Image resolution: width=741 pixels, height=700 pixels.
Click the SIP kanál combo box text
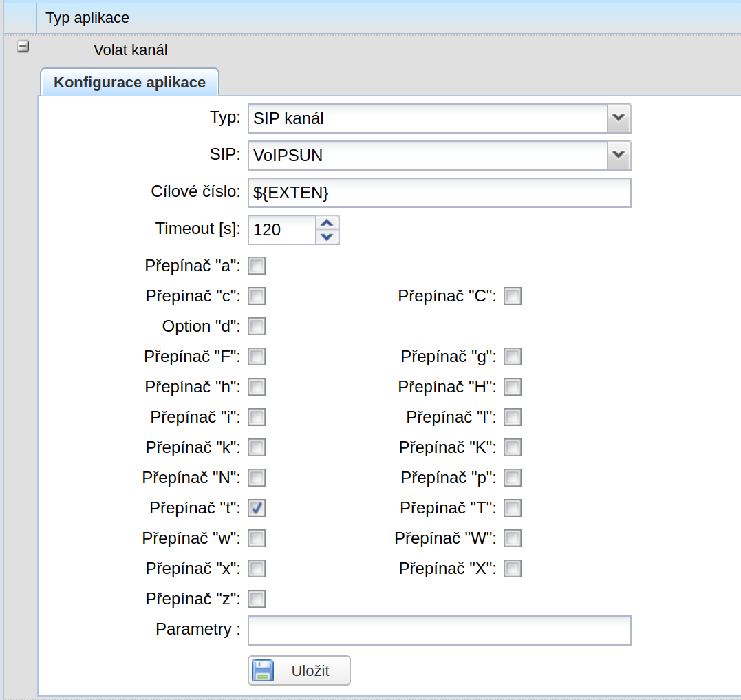[288, 118]
